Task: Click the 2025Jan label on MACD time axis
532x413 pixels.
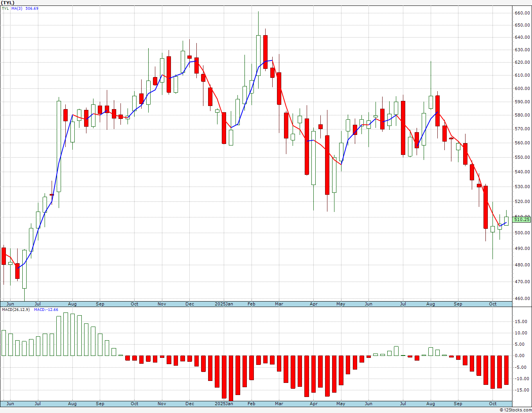Action: [x=224, y=404]
